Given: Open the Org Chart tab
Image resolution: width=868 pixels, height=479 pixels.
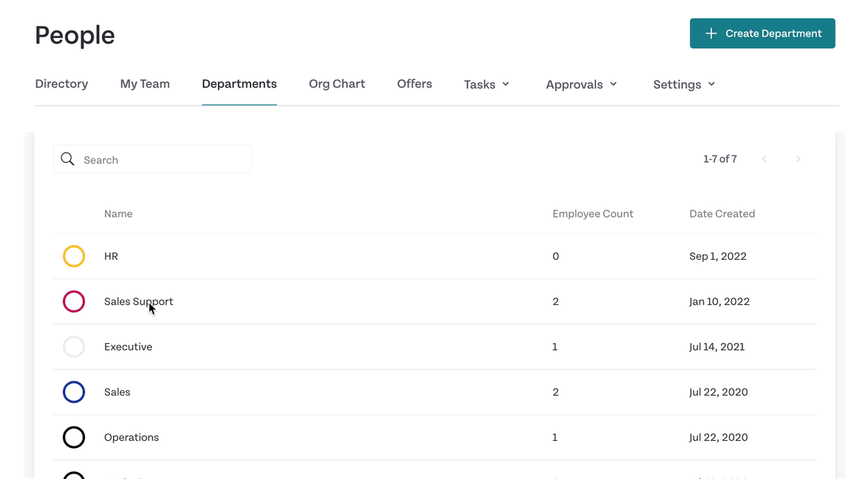Looking at the screenshot, I should tap(336, 84).
